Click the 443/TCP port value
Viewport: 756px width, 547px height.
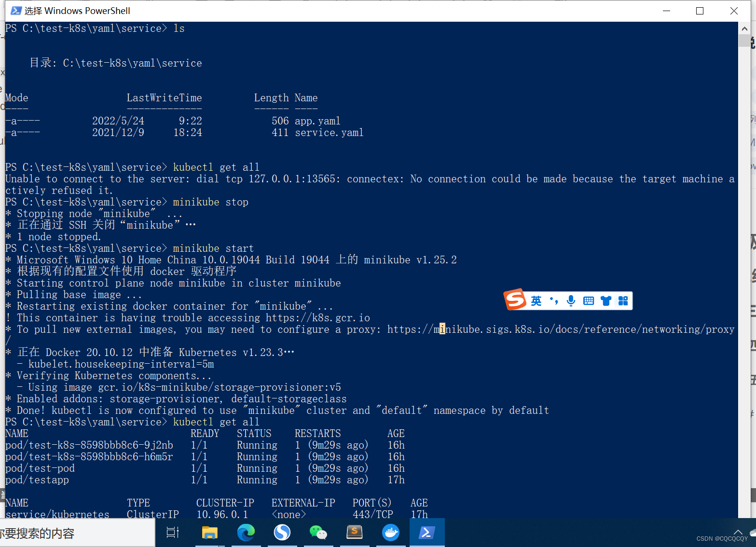[x=373, y=514]
